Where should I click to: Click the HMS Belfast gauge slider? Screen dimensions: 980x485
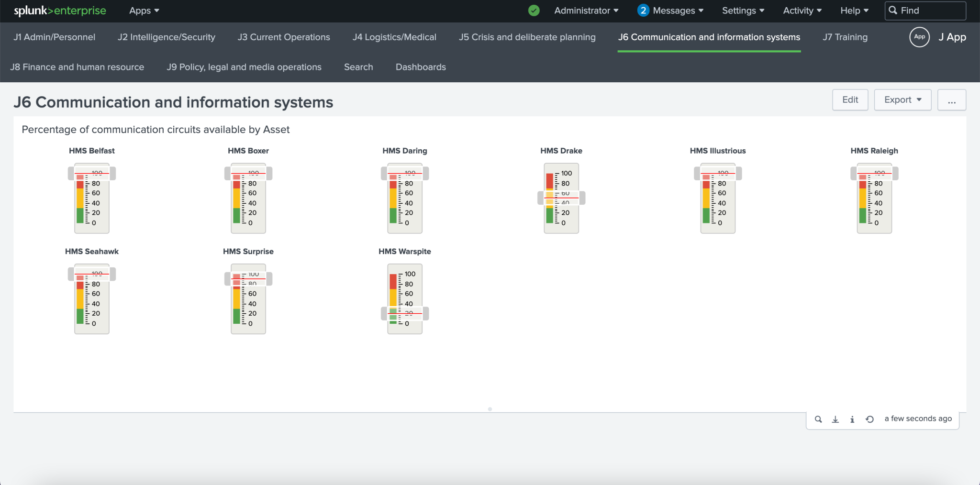pos(91,173)
